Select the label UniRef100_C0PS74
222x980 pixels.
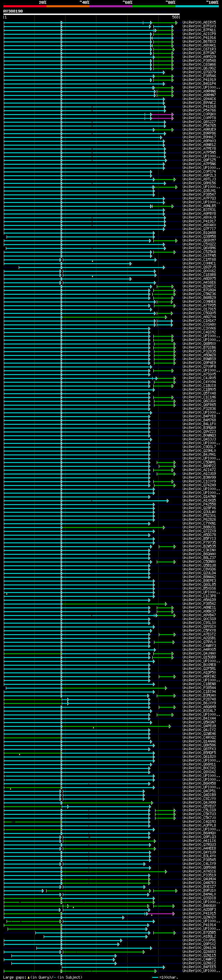point(199,172)
